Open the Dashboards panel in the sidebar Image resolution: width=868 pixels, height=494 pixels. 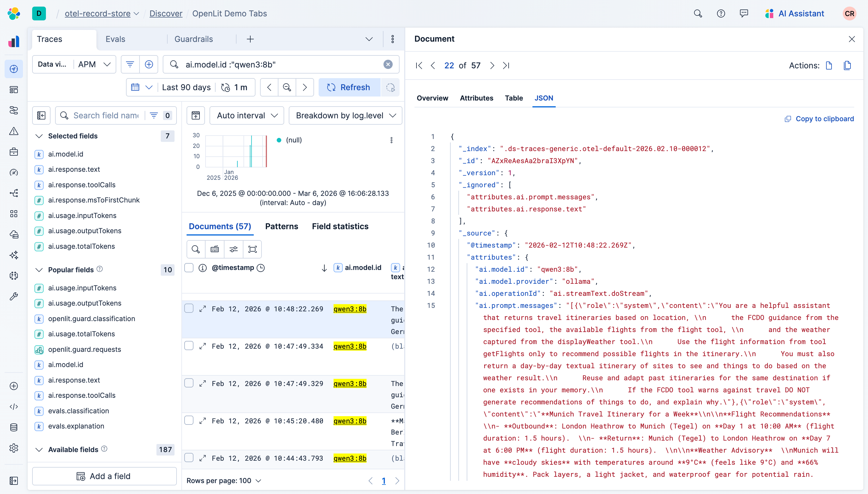point(14,90)
